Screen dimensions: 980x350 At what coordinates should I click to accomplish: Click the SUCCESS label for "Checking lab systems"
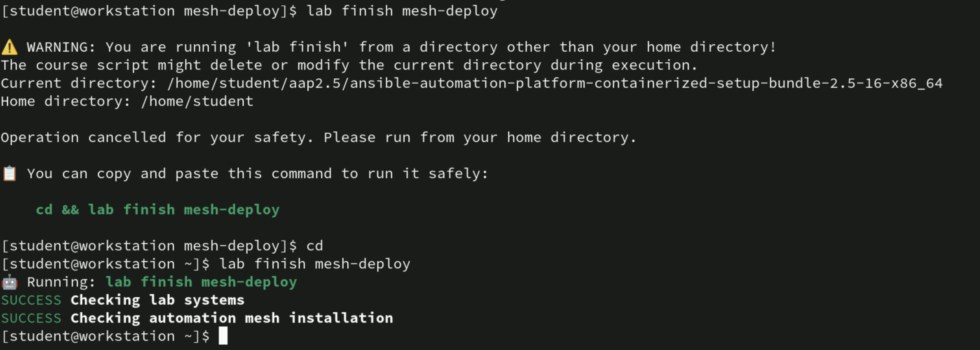click(x=31, y=300)
